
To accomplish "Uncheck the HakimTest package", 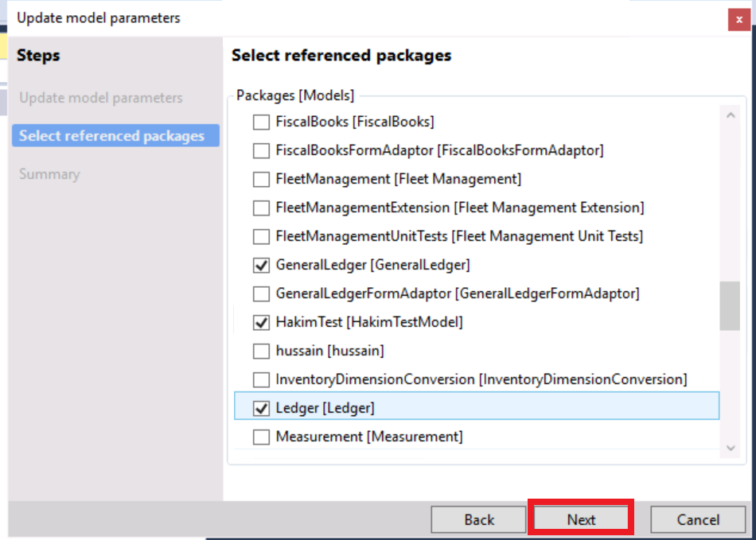I will [261, 322].
